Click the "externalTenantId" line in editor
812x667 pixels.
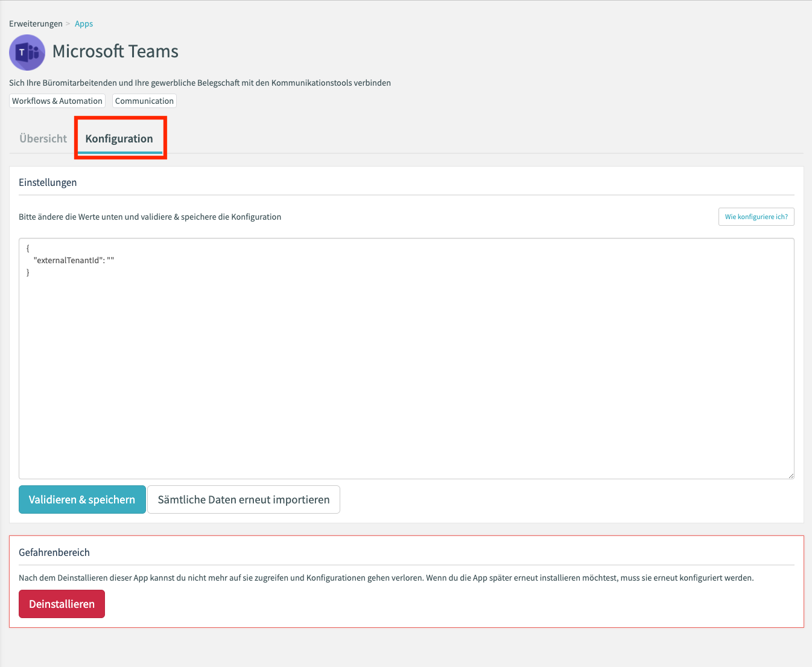click(74, 260)
